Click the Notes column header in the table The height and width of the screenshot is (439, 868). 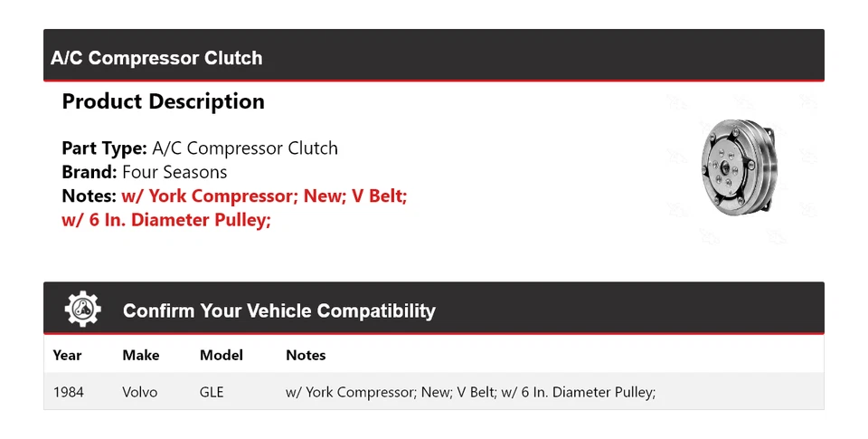306,355
